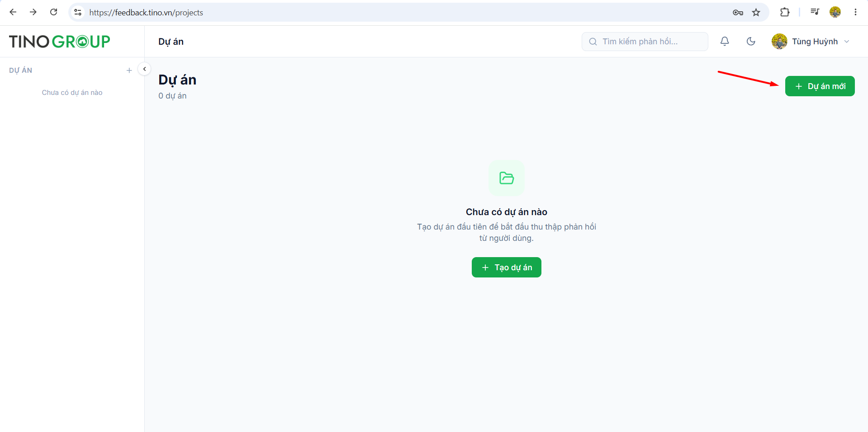Click the green empty-folder icon
The image size is (868, 432).
click(507, 178)
